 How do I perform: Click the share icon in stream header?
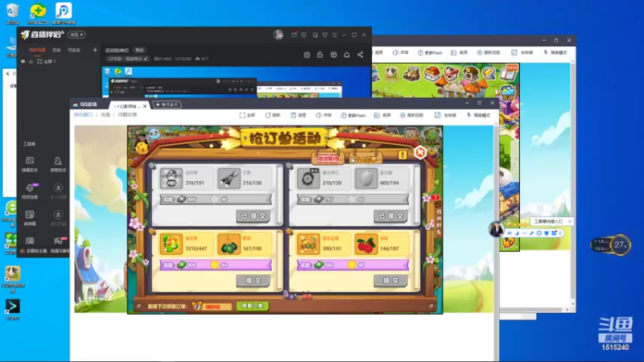[360, 55]
